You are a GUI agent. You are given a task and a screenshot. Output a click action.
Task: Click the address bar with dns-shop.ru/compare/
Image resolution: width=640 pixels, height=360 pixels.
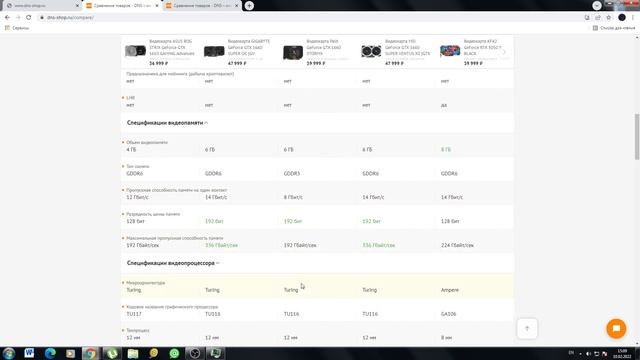310,18
